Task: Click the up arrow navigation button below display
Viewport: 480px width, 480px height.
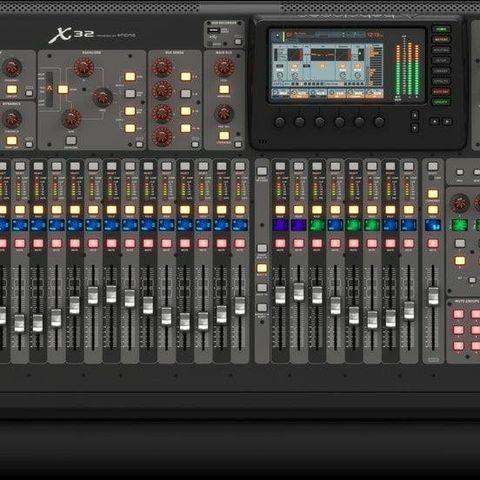Action: point(415,115)
